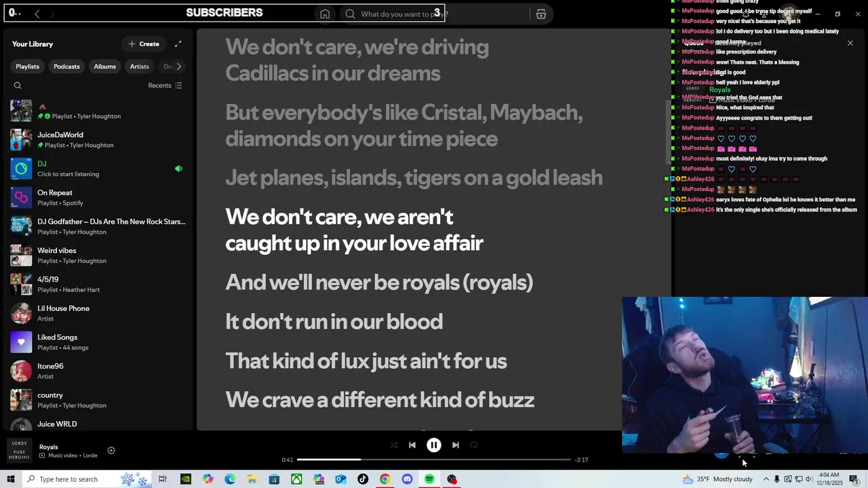Search within Your Library
Image resolution: width=868 pixels, height=488 pixels.
[x=18, y=85]
